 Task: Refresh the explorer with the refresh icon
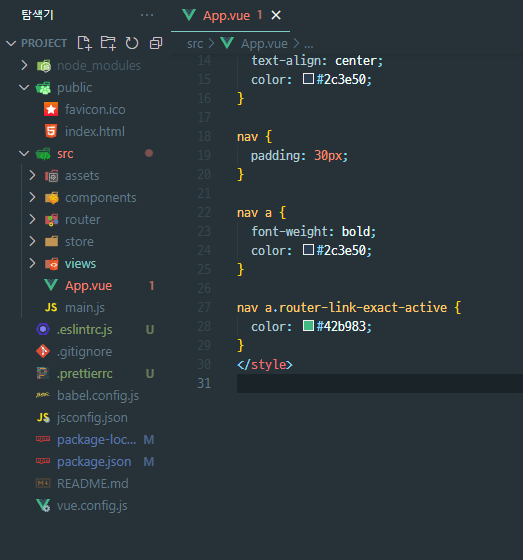132,43
